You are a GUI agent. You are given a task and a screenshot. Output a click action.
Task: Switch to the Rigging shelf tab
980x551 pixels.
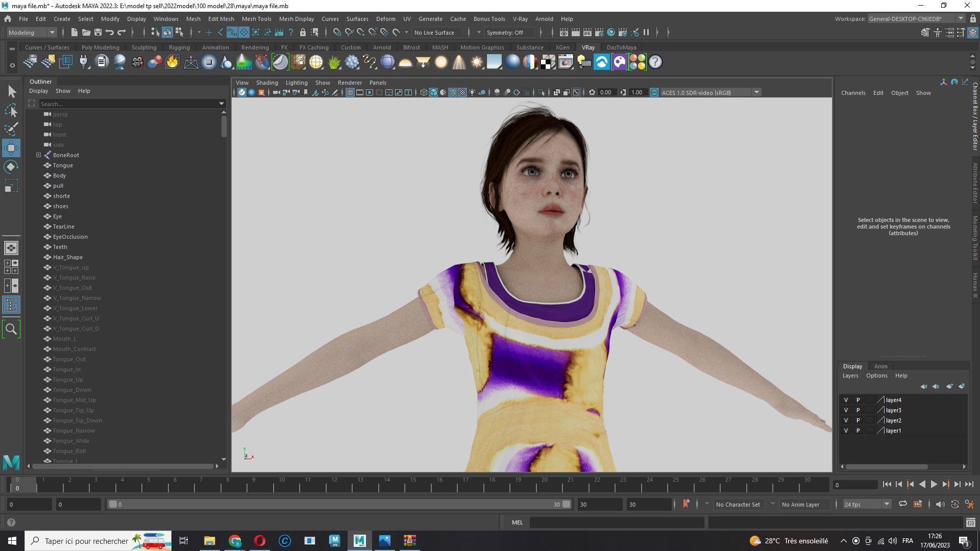coord(179,47)
